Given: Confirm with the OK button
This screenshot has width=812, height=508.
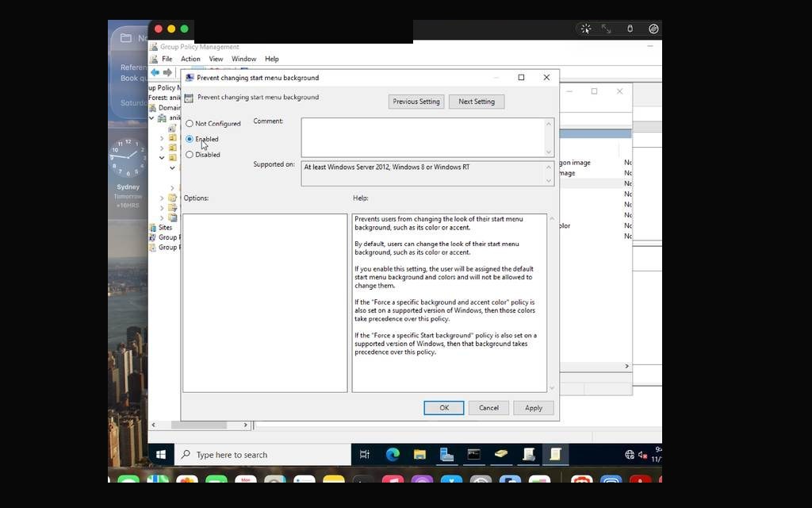Looking at the screenshot, I should pos(444,408).
